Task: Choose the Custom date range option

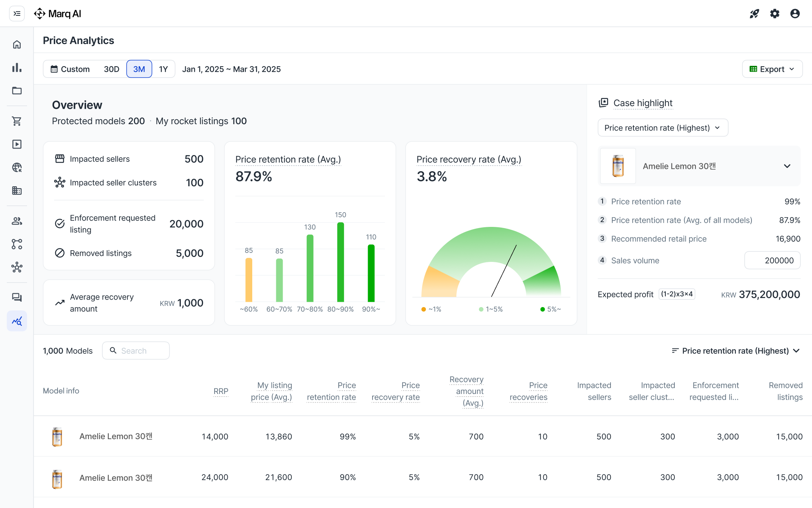Action: [x=70, y=69]
